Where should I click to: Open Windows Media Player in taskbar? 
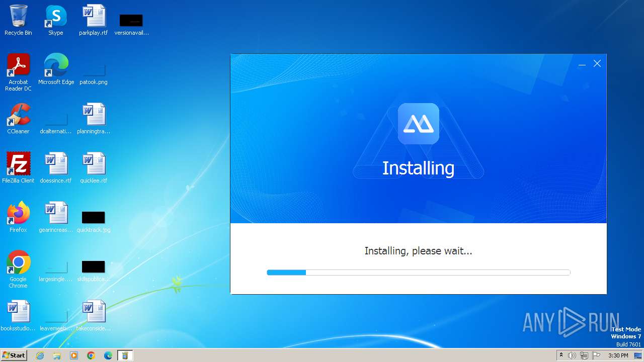coord(74,355)
